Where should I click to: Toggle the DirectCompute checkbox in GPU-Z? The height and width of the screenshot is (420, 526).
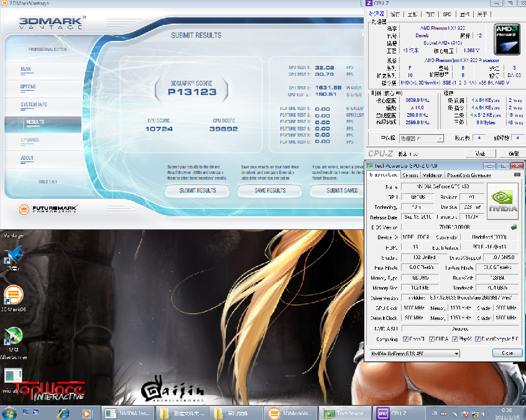coord(478,339)
